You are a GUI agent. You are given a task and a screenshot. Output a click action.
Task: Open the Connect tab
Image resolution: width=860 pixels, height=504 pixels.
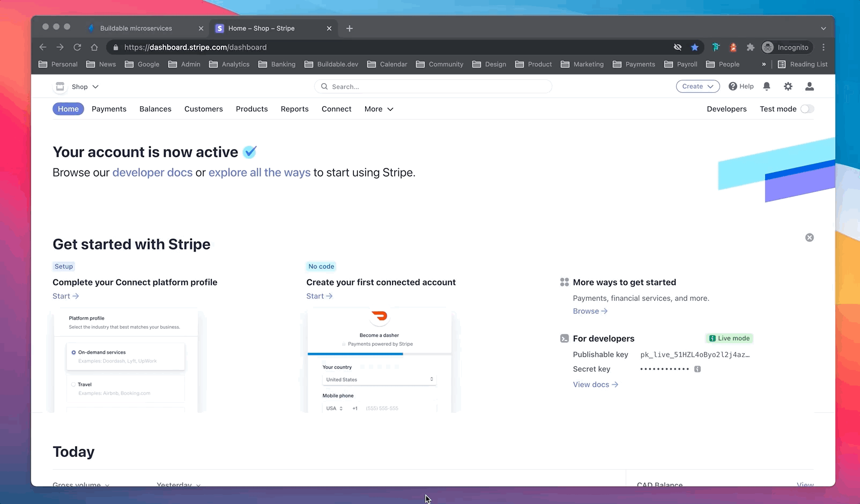tap(337, 109)
